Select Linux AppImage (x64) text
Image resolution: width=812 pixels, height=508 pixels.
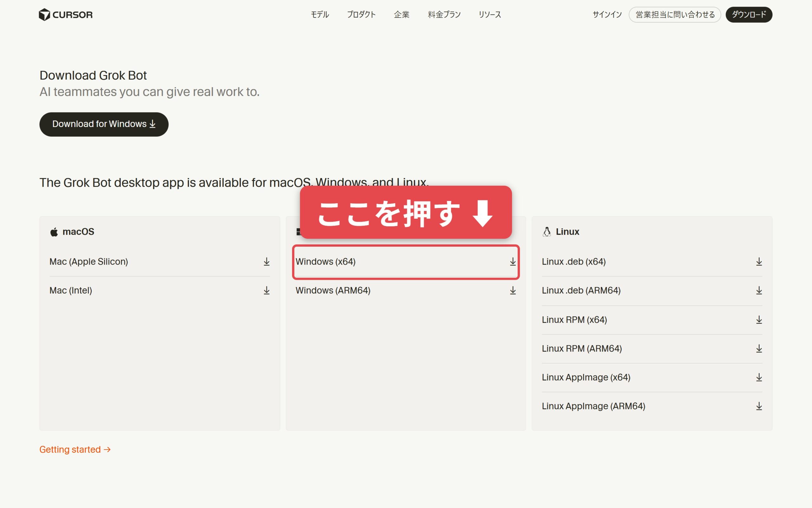coord(586,378)
